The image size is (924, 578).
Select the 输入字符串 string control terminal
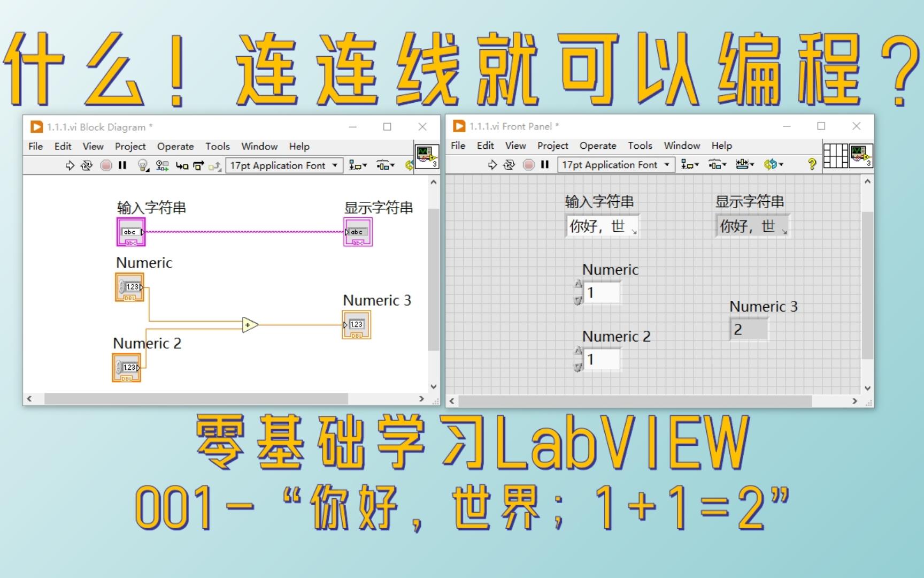point(131,232)
